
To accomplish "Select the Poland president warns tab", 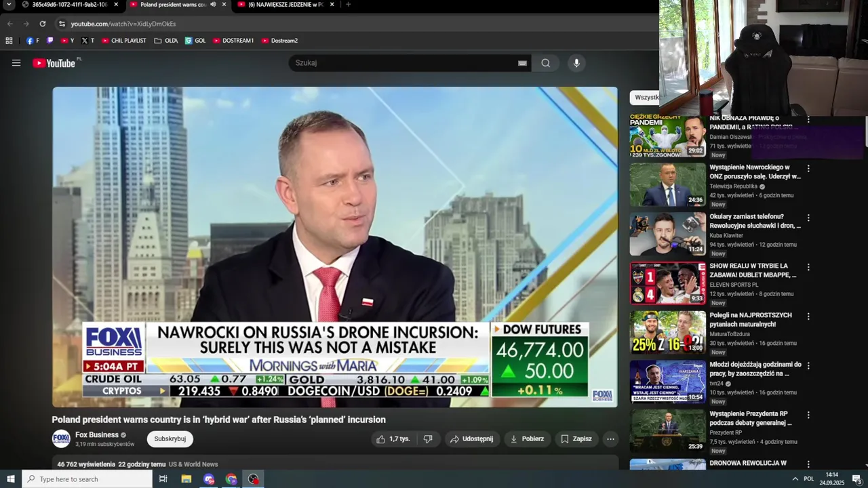I will tap(173, 5).
